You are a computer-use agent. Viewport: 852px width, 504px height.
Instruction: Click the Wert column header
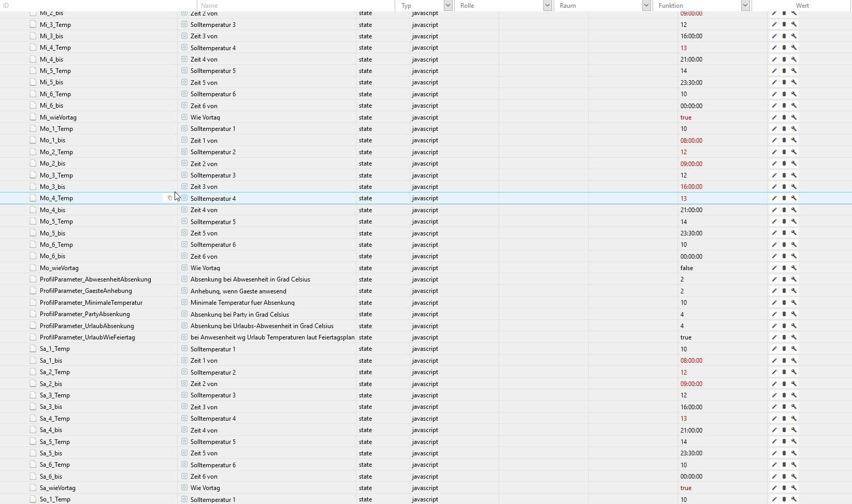(802, 5)
